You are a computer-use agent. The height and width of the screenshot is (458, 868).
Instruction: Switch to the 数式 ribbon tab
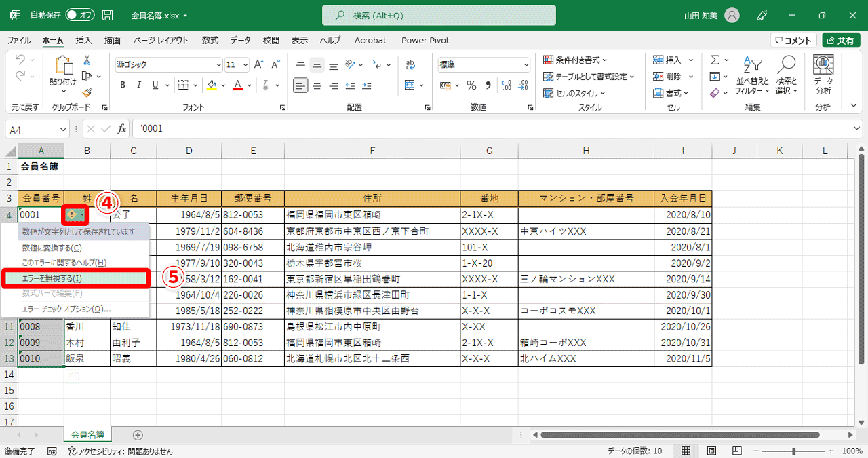[210, 40]
